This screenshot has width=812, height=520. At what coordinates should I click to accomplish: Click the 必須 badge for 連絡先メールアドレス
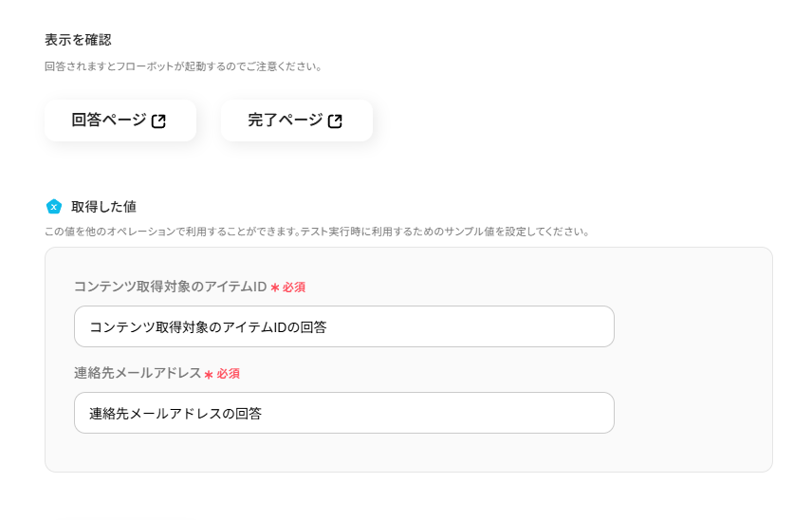228,374
